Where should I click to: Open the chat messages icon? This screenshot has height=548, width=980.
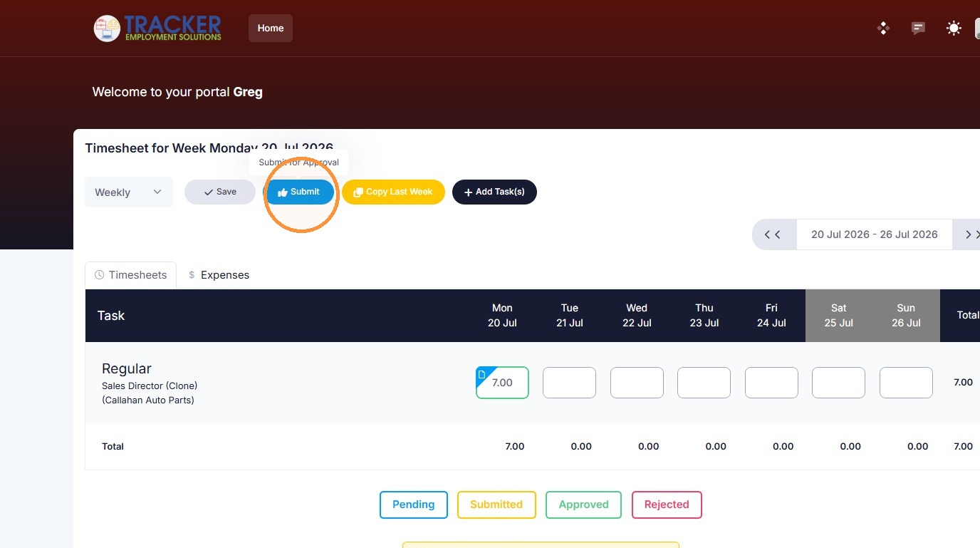919,29
